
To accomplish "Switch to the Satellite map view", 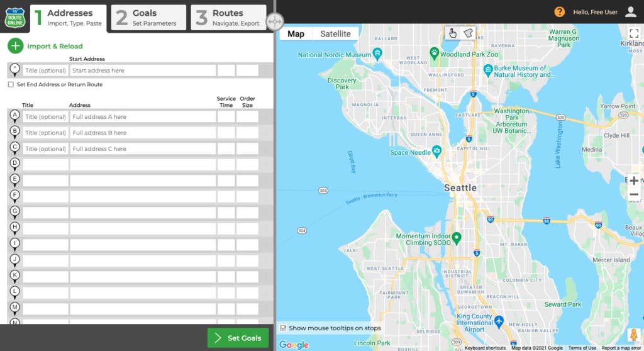I will 335,34.
